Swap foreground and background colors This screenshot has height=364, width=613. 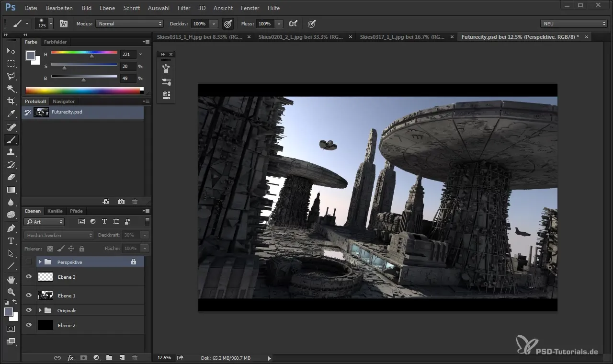15,302
